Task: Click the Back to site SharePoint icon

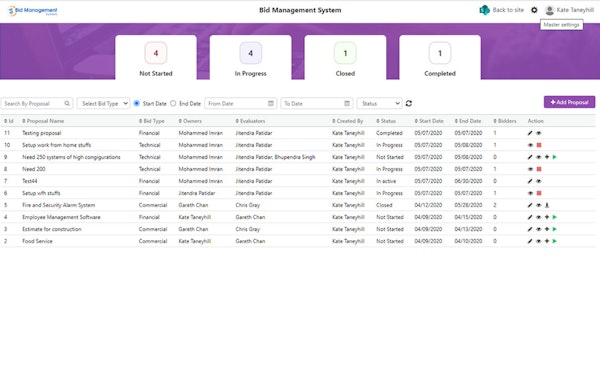Action: pyautogui.click(x=484, y=10)
